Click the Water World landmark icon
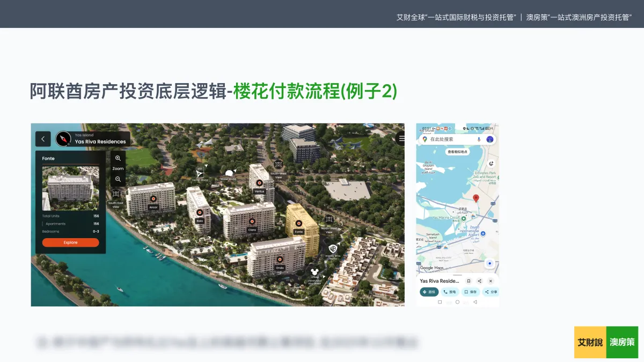Image resolution: width=644 pixels, height=362 pixels. pos(229,174)
